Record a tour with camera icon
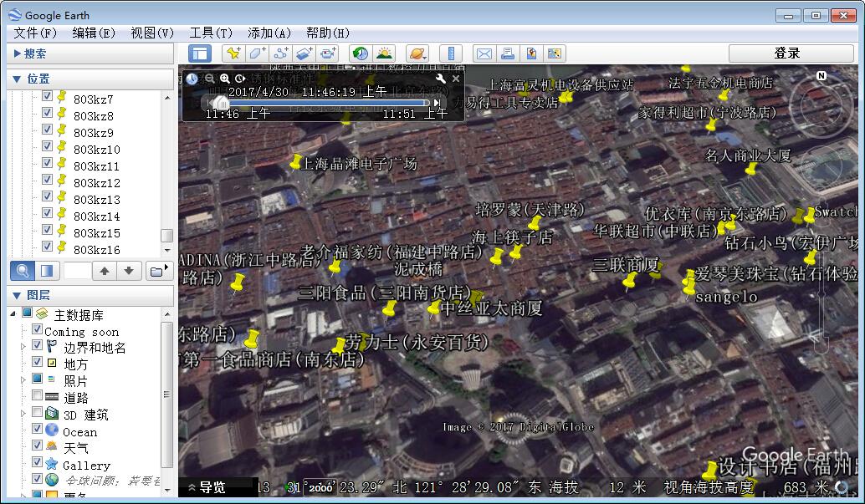Screen dimensions: 865x504 pos(328,53)
